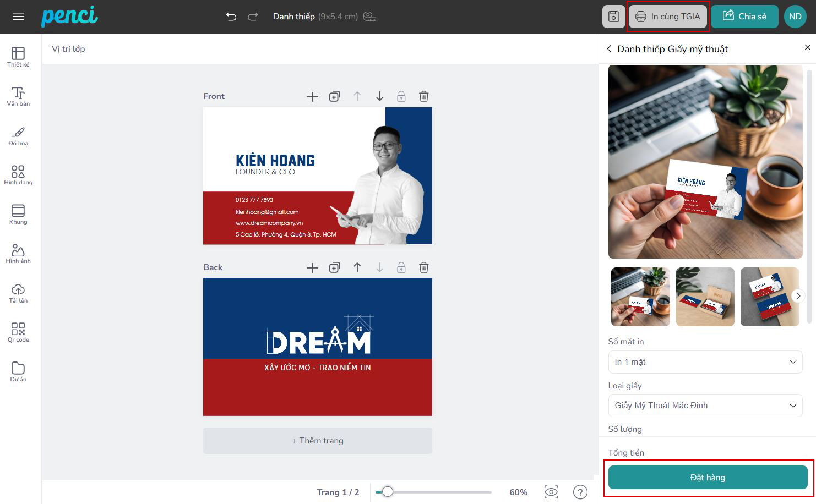Duplicate the Back page

point(334,267)
